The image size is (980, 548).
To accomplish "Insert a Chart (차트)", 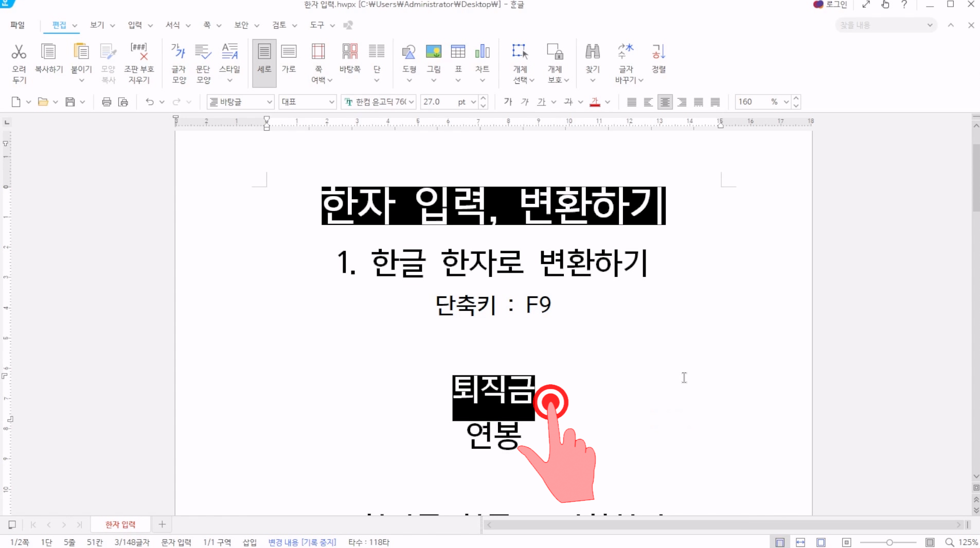I will click(482, 52).
